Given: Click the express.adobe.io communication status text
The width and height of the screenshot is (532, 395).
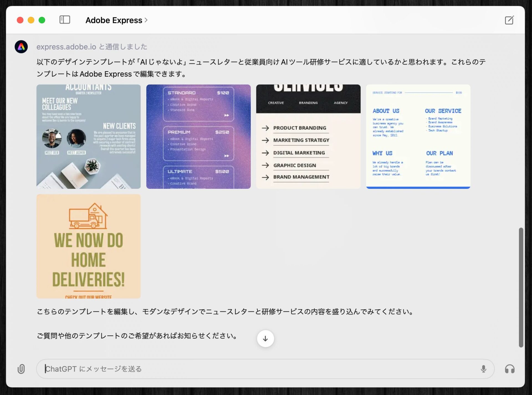Looking at the screenshot, I should [x=92, y=47].
